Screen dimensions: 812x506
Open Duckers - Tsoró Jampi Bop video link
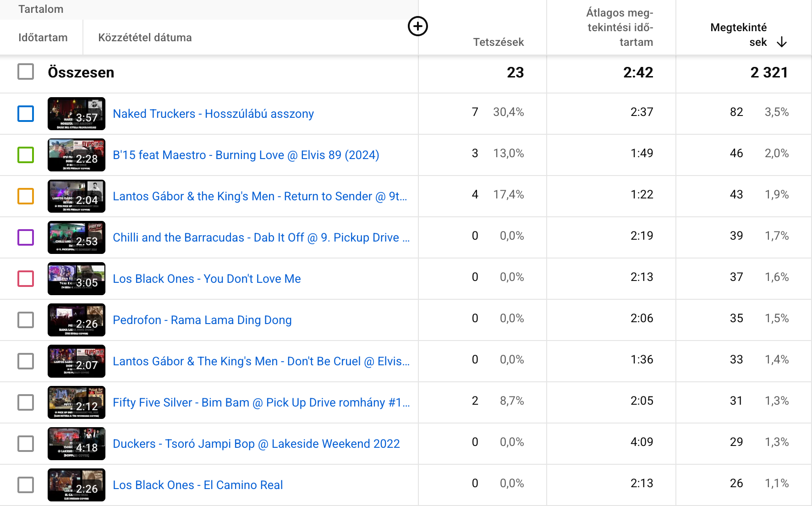click(x=256, y=444)
